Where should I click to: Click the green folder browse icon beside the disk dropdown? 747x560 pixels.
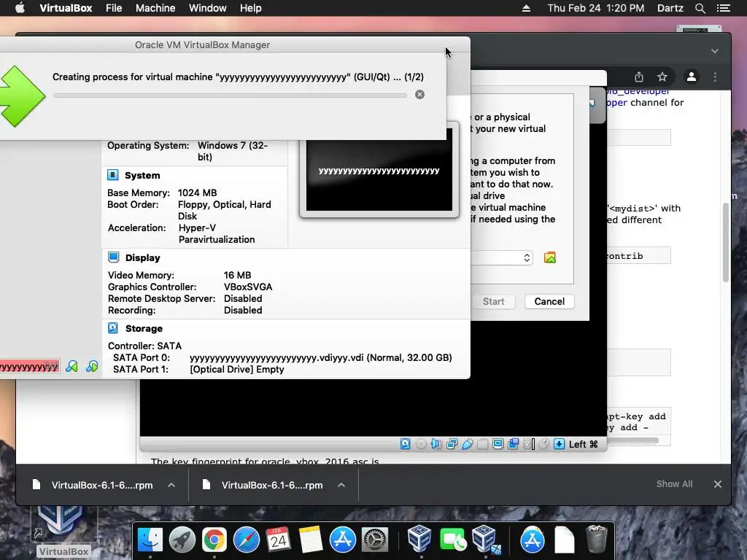coord(550,257)
